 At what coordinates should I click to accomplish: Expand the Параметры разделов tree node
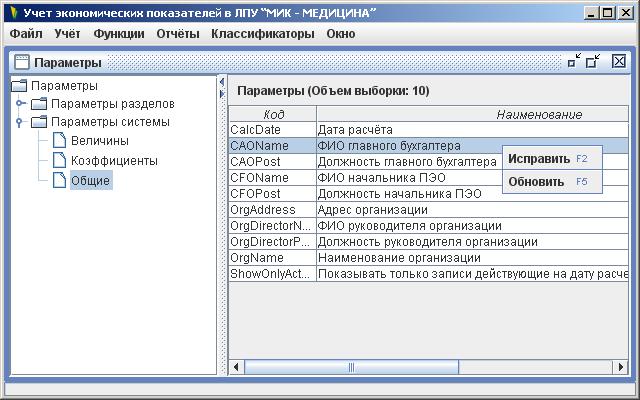20,103
